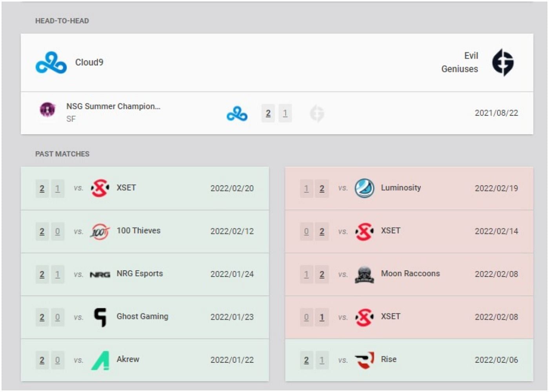Click the PAST MATCHES section heading
This screenshot has width=549, height=392.
click(x=62, y=154)
